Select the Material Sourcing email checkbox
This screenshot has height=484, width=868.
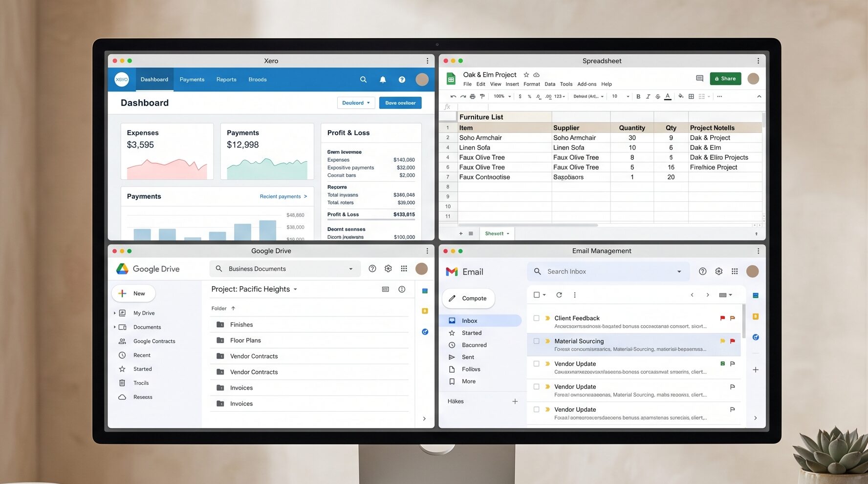(x=536, y=341)
